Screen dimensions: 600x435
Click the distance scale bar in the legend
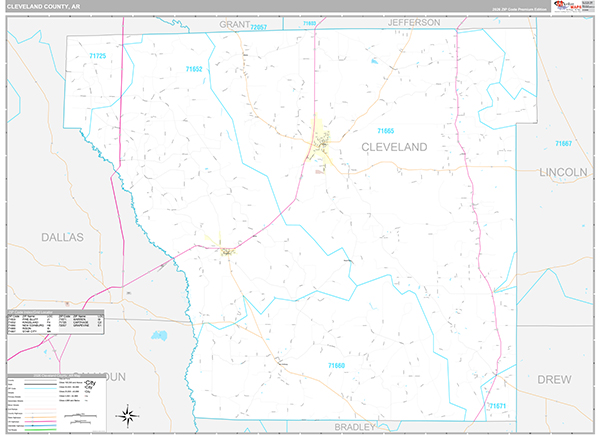[x=80, y=418]
